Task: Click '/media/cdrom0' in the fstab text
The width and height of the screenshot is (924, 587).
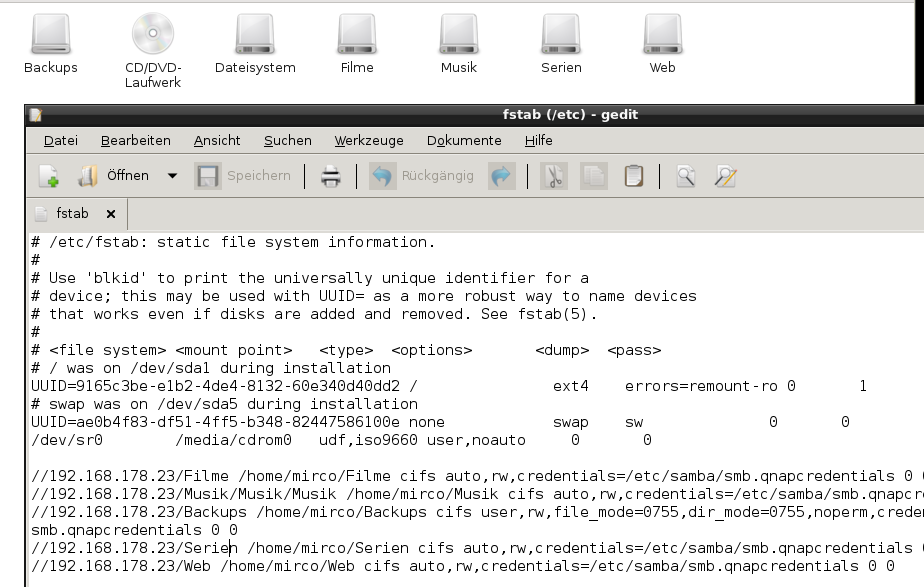Action: pos(233,440)
